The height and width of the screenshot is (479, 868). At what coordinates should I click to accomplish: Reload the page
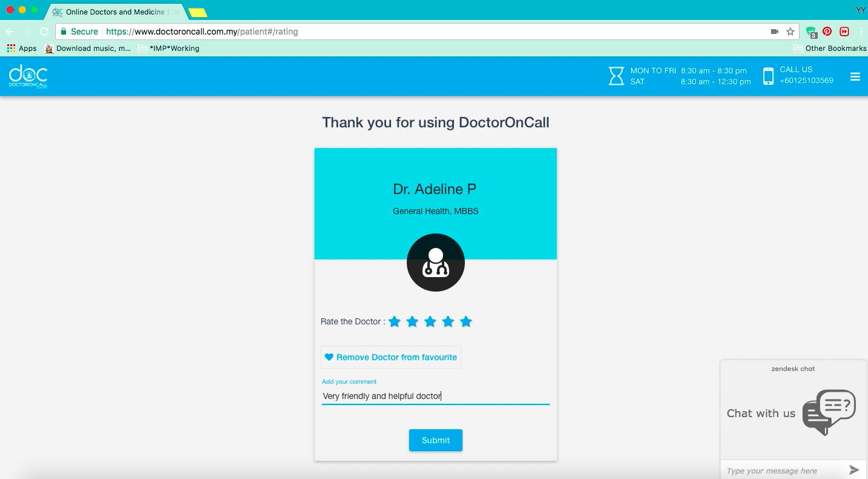44,32
